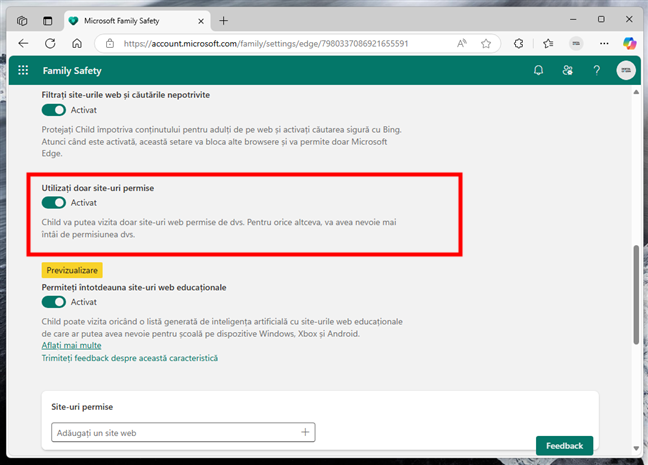This screenshot has height=465, width=648.
Task: Click the address bar URL
Action: [266, 43]
